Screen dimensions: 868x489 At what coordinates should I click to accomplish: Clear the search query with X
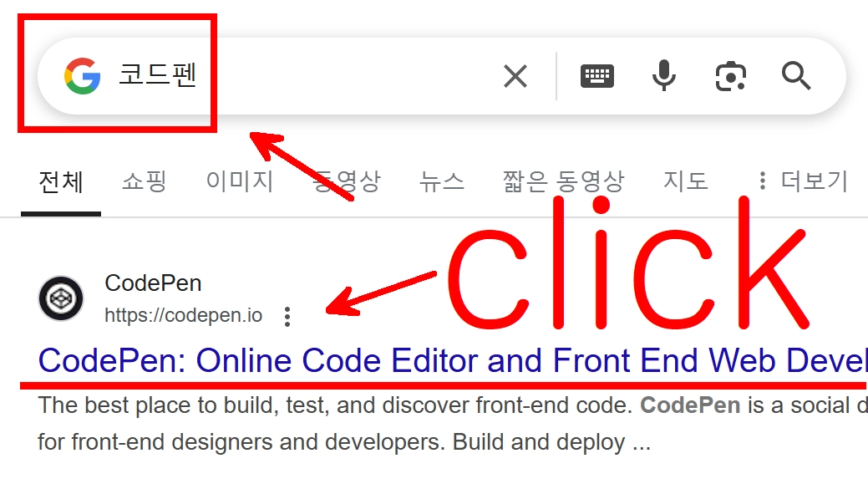515,76
